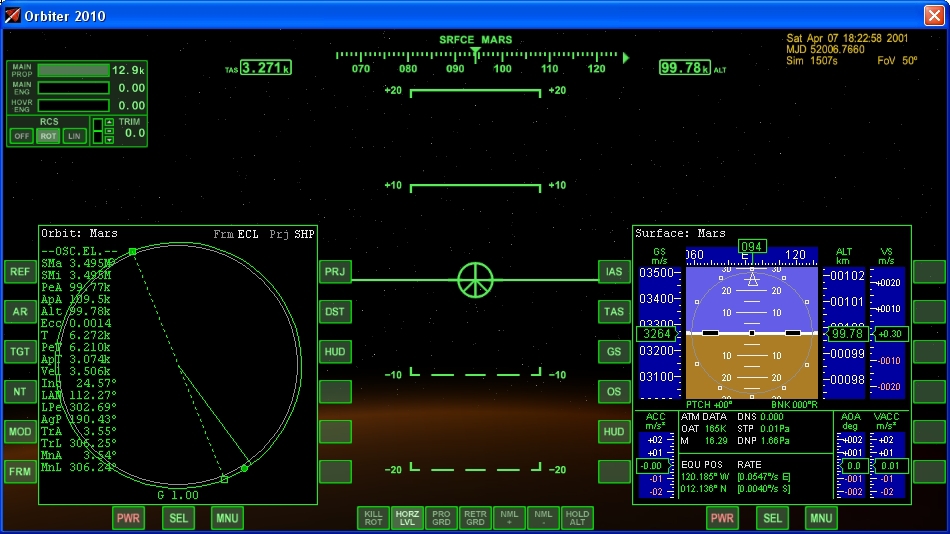Toggle PRJ projection on Orbit MFD
Viewport: 950px width, 534px height.
coord(335,272)
